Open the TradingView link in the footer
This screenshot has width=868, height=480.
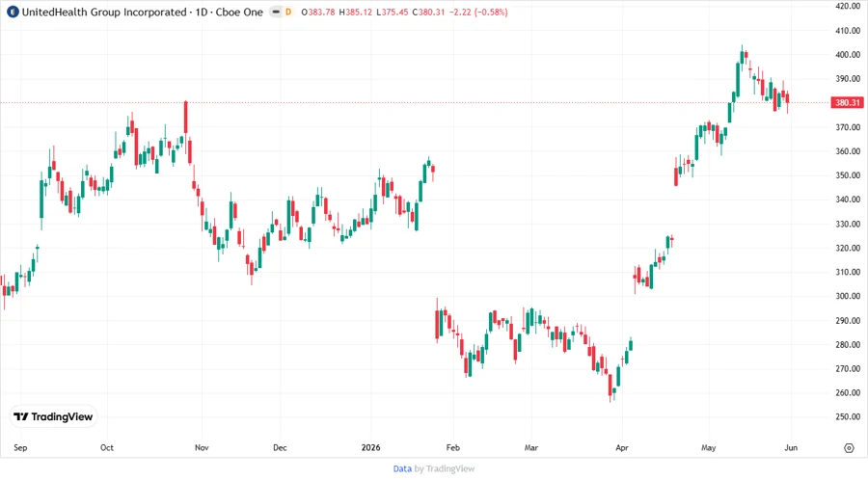(450, 468)
